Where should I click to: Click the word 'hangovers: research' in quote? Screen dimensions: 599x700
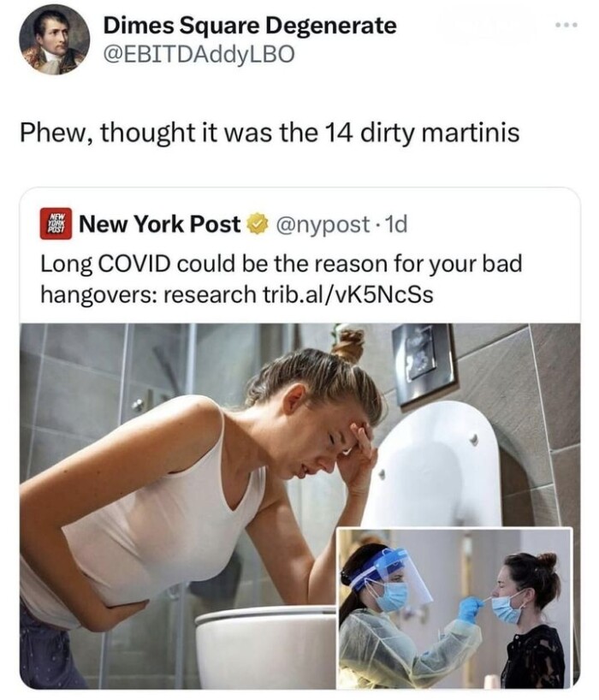148,294
